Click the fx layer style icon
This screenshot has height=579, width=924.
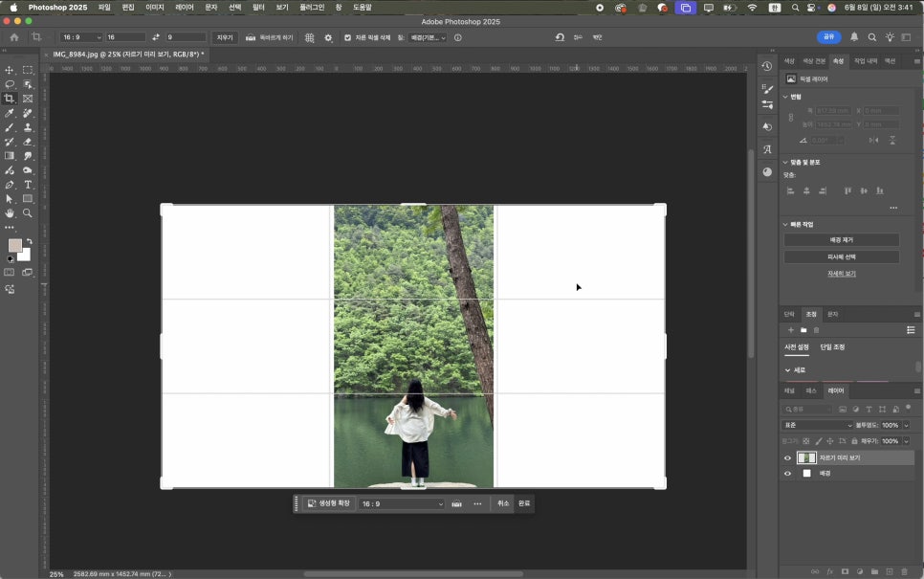click(829, 571)
